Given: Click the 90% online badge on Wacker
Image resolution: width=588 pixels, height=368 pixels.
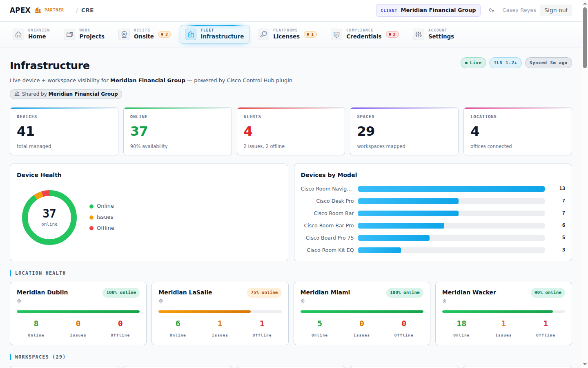Looking at the screenshot, I should 548,293.
